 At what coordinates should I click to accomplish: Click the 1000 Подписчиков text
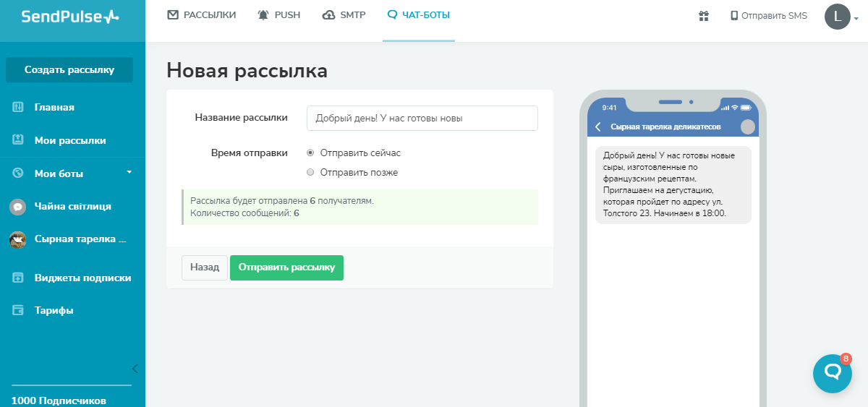[x=59, y=400]
